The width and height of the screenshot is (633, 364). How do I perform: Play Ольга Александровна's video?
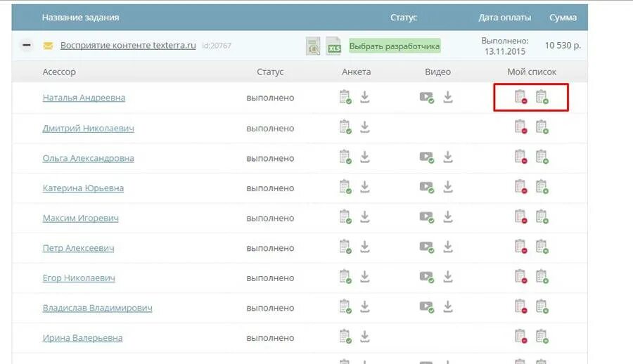pos(427,157)
